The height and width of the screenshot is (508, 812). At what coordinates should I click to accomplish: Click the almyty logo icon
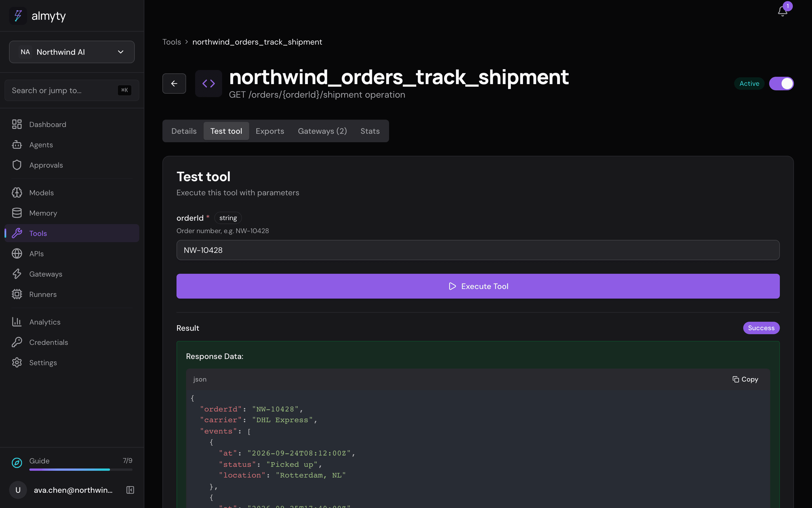click(18, 16)
